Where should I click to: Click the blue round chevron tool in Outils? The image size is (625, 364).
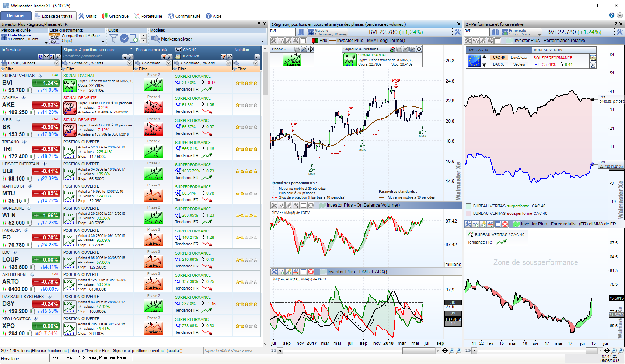124,38
